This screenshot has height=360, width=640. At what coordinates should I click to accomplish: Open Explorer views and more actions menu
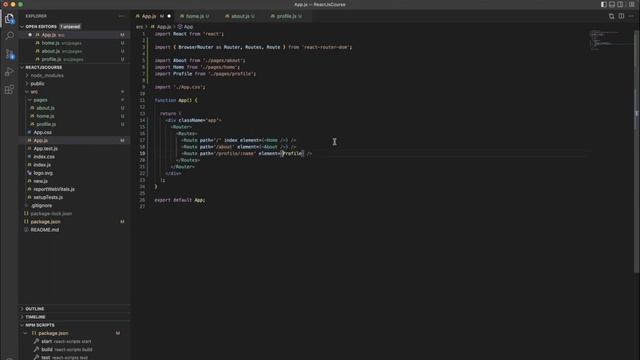click(x=121, y=16)
